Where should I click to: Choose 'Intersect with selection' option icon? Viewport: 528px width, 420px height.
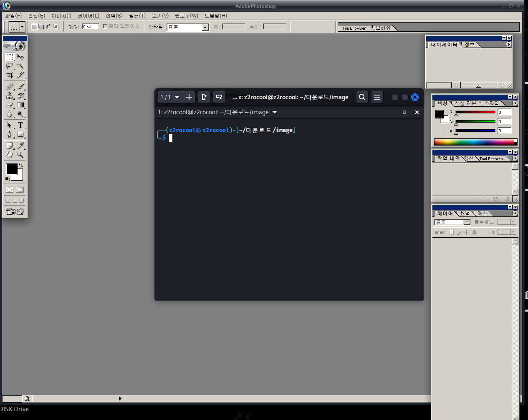coord(56,26)
